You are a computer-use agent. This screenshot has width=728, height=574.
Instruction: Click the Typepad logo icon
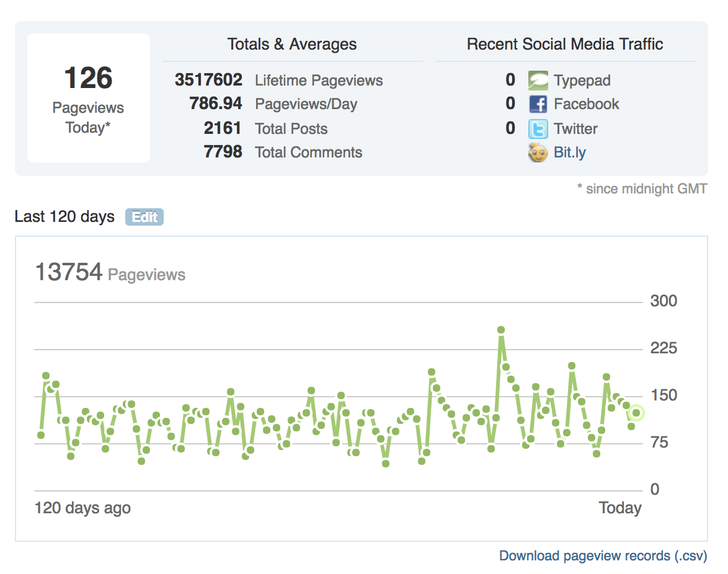538,81
